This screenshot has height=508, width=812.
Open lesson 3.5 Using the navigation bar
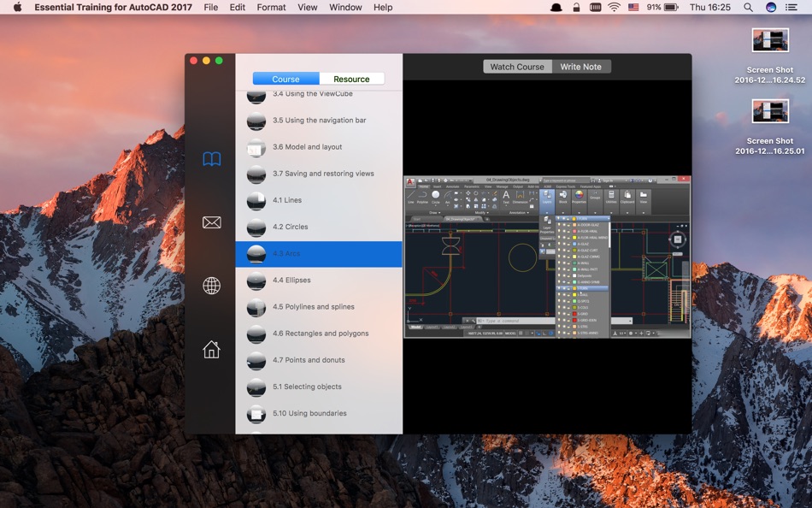319,121
